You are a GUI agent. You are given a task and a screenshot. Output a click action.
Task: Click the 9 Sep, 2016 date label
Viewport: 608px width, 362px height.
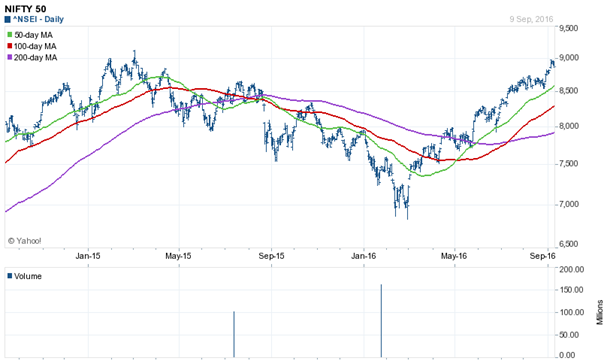(x=531, y=19)
